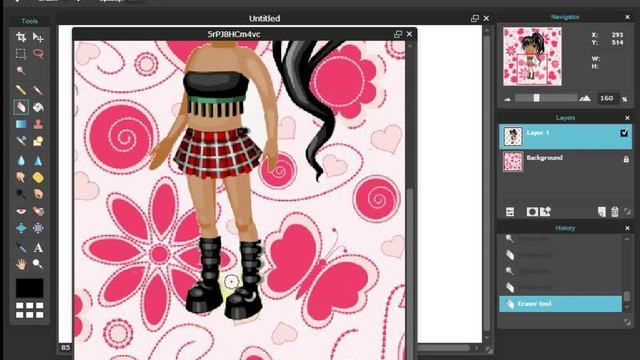Create a new layer
640x360 pixels.
pyautogui.click(x=602, y=211)
